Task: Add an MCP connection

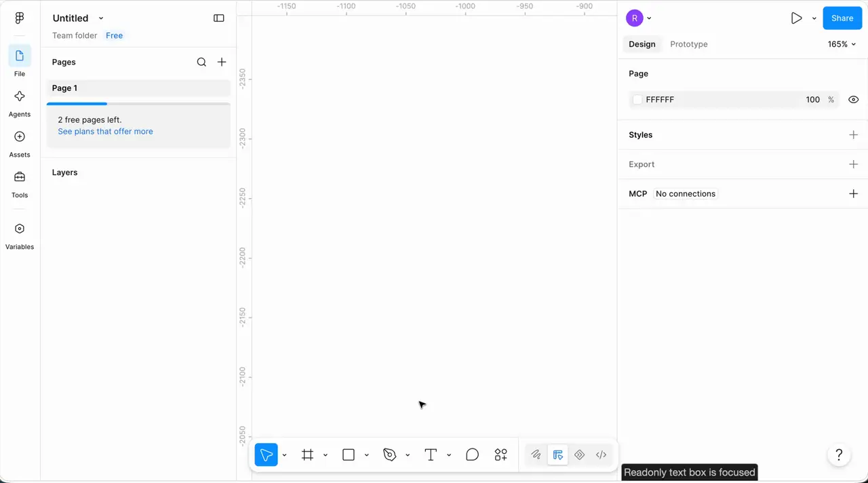Action: [x=854, y=194]
